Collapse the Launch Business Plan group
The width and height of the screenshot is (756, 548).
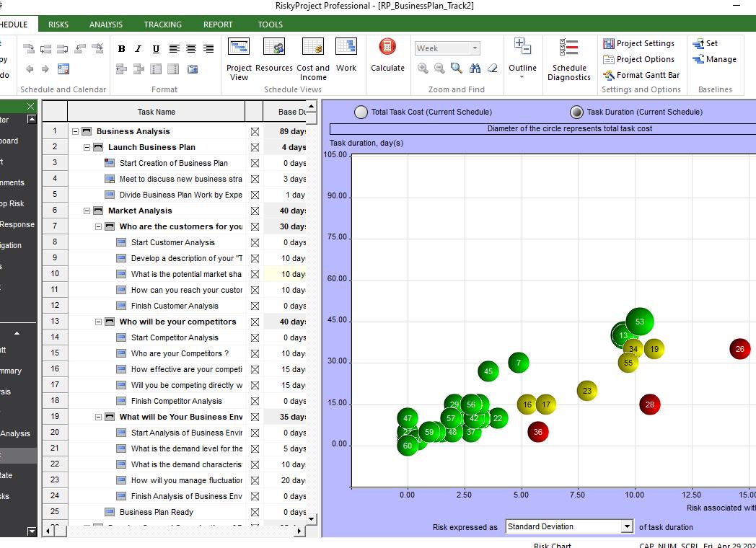coord(87,147)
